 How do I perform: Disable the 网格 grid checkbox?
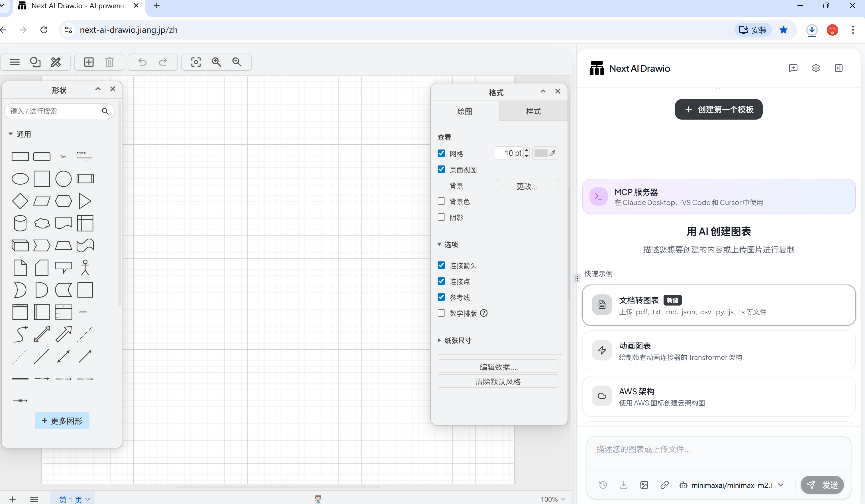point(441,153)
